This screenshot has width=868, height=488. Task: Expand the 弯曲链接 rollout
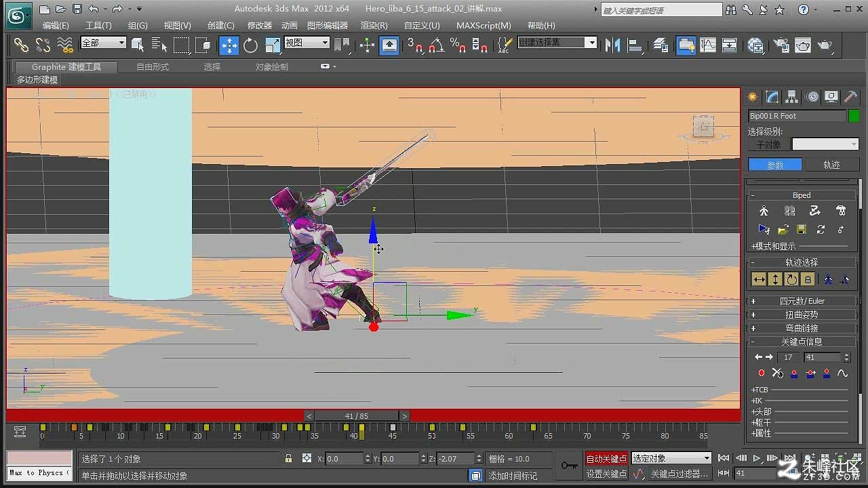(x=802, y=328)
